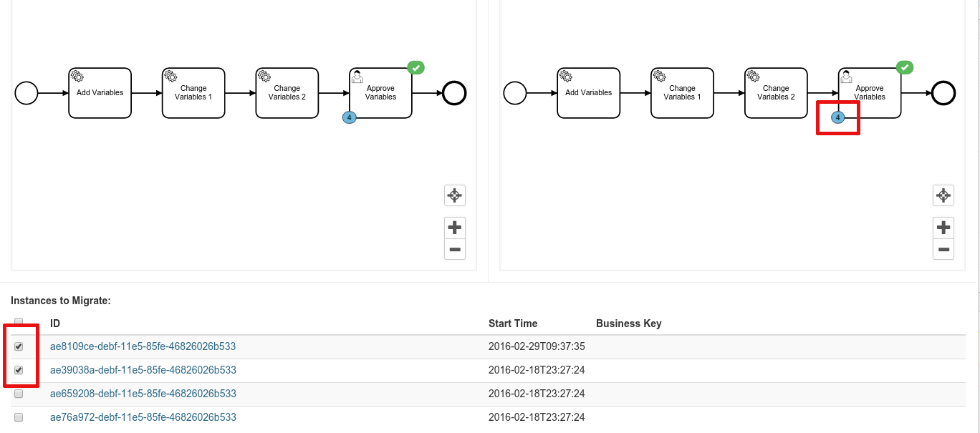Viewport: 980px width, 433px height.
Task: Select Change Variables 2 task in right diagram
Action: (776, 93)
